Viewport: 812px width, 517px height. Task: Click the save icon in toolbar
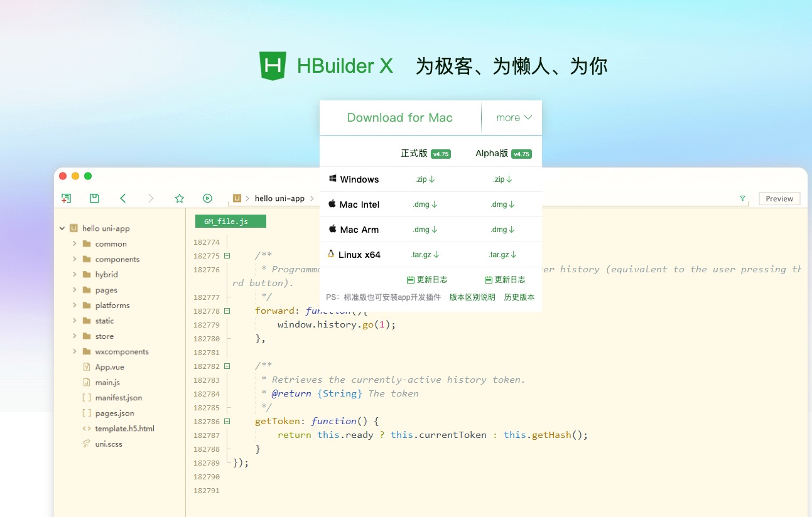pos(94,198)
